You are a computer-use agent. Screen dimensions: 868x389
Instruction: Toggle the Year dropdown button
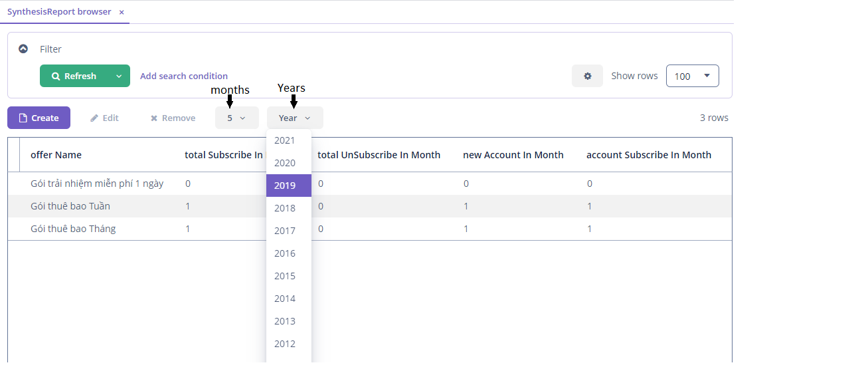[x=295, y=118]
